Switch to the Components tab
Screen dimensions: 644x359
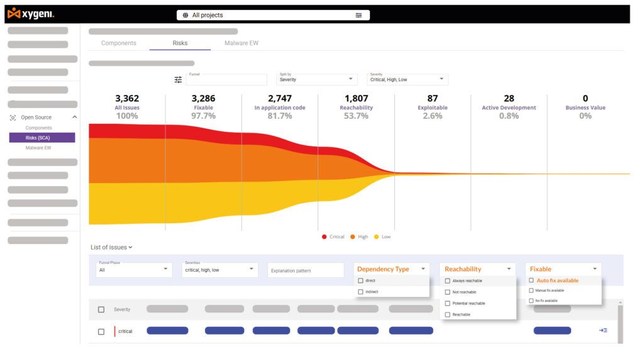point(118,43)
